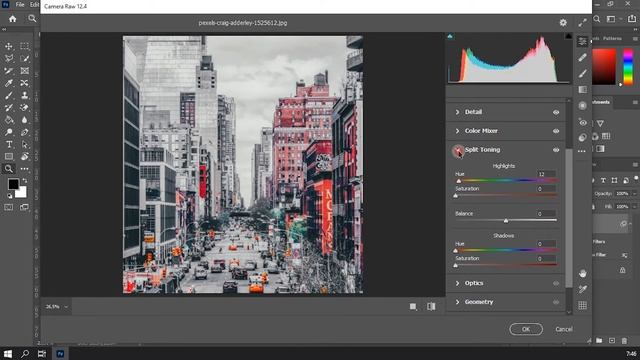Select the Clone Stamp tool
The width and height of the screenshot is (640, 360).
24,95
